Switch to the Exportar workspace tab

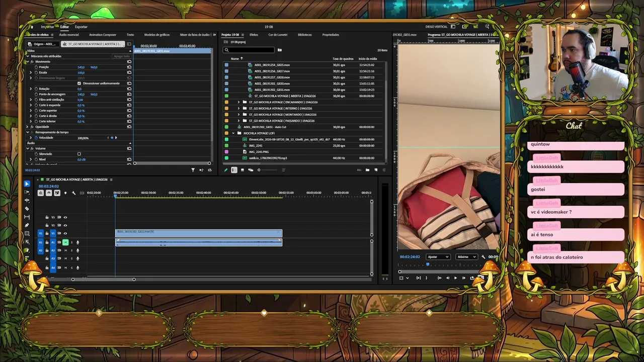pyautogui.click(x=81, y=27)
